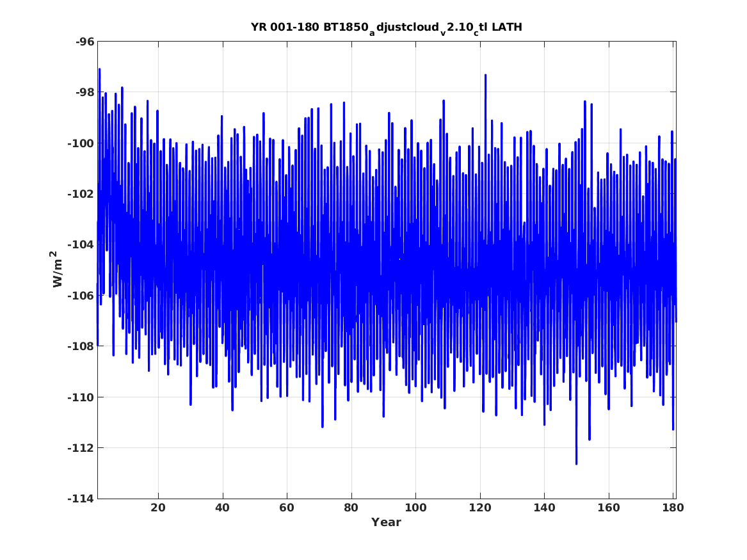The width and height of the screenshot is (747, 560).
Task: Click the x-axis tick label 100
Action: (415, 508)
